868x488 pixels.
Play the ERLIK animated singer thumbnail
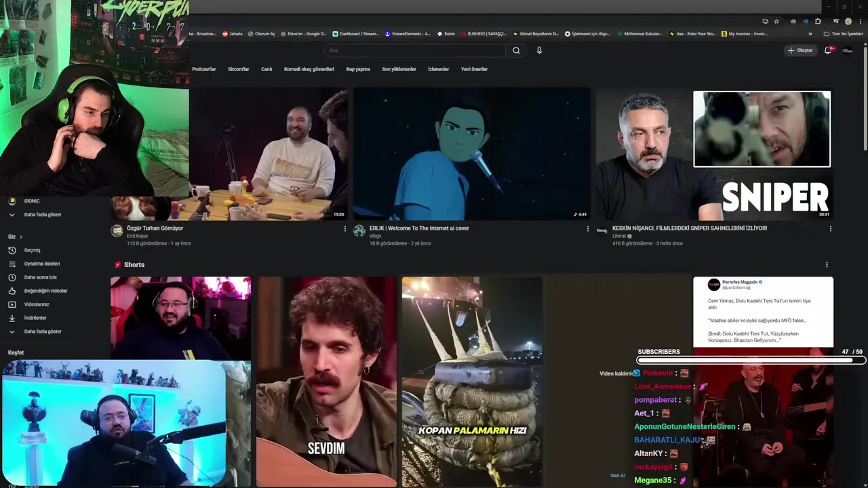[x=471, y=155]
